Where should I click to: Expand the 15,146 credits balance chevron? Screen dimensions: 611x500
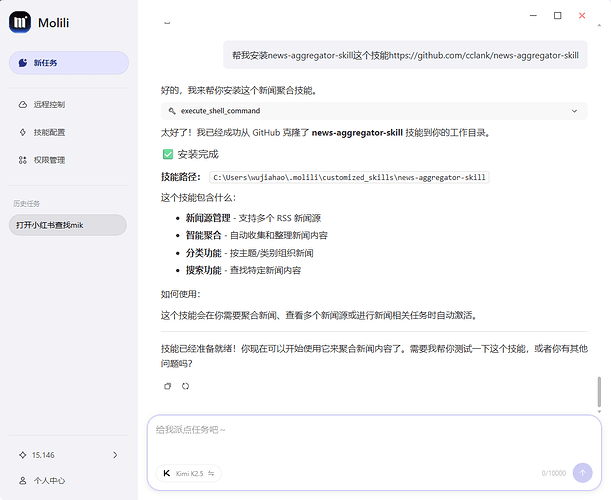pyautogui.click(x=115, y=455)
